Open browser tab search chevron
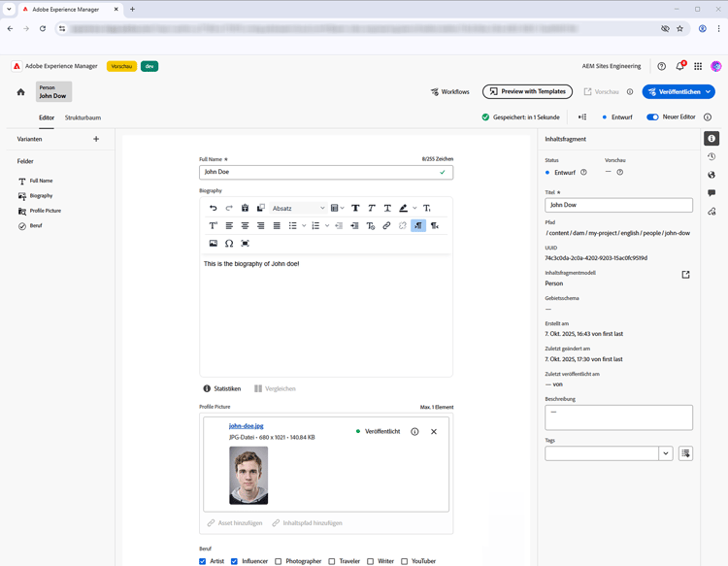 pos(9,9)
